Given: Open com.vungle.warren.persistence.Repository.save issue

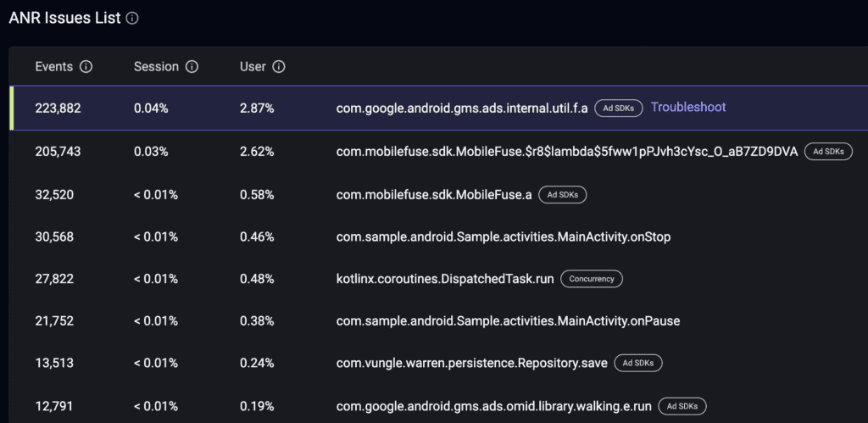Looking at the screenshot, I should click(472, 363).
